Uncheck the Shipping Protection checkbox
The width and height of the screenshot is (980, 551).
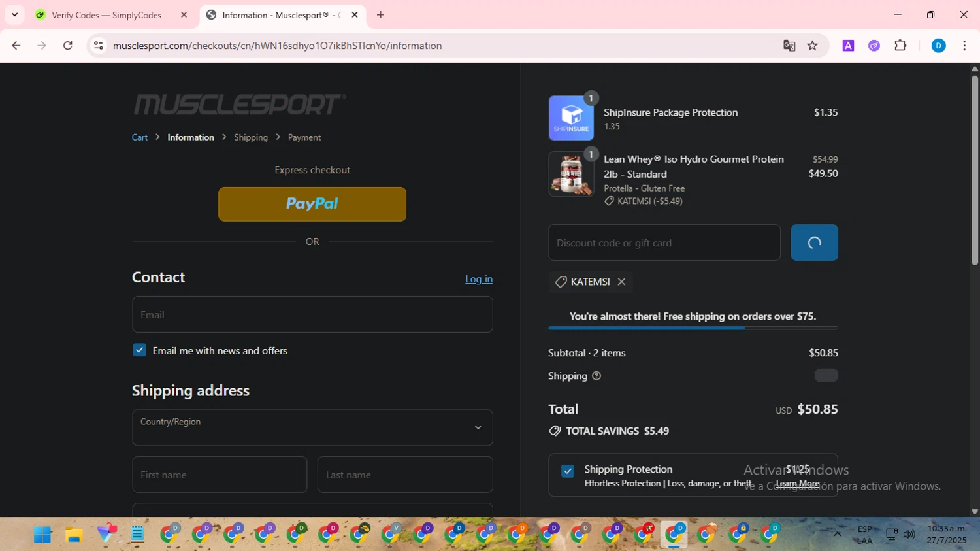(568, 471)
